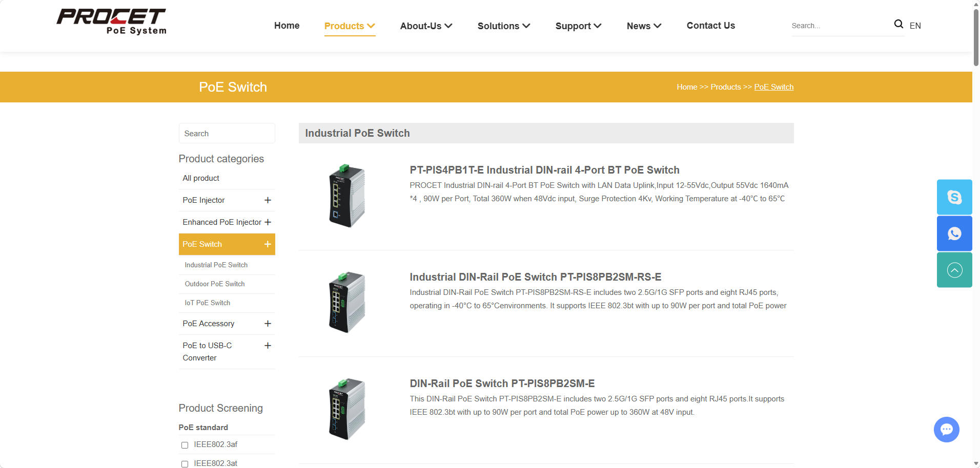The image size is (980, 468).
Task: Select PoE Injector category
Action: [203, 200]
